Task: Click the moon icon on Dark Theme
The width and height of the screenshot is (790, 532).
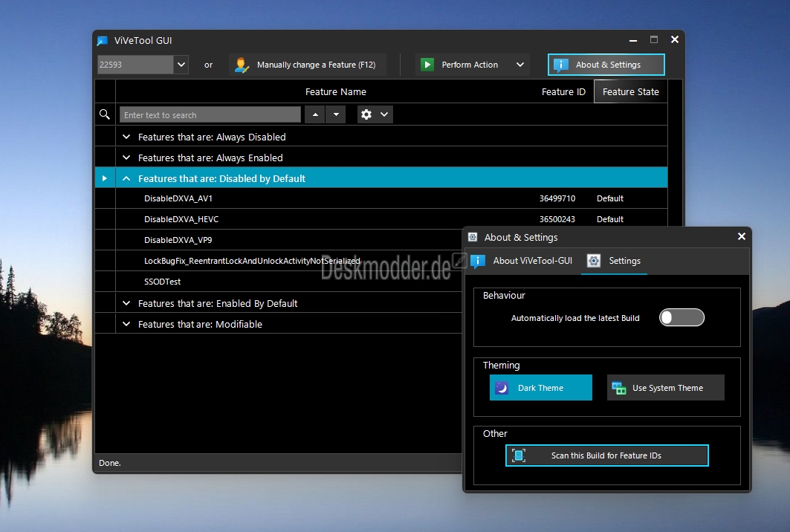Action: (502, 388)
